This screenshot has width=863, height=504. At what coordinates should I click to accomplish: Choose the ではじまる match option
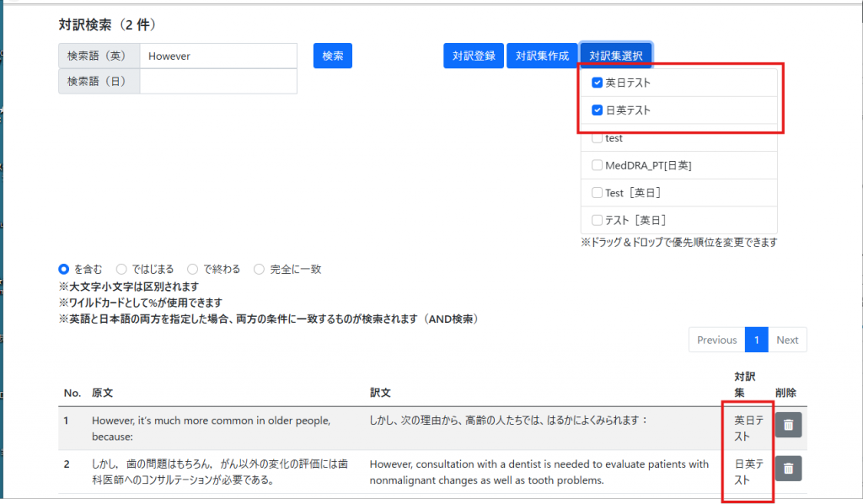pos(121,270)
